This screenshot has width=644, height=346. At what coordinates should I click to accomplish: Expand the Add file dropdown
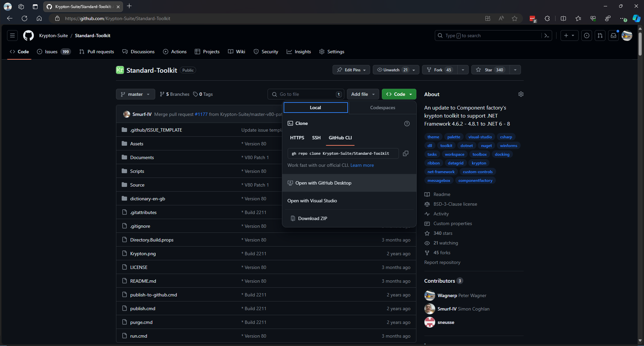pos(363,94)
